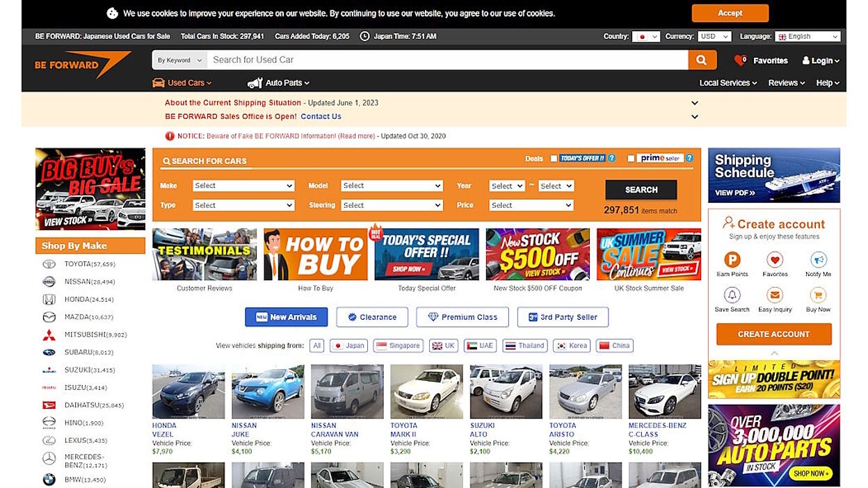Click the Easy Inquiry icon
868x488 pixels.
775,295
